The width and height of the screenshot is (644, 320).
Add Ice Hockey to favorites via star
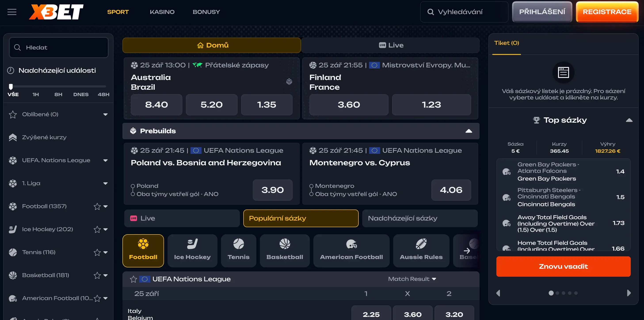coord(97,229)
